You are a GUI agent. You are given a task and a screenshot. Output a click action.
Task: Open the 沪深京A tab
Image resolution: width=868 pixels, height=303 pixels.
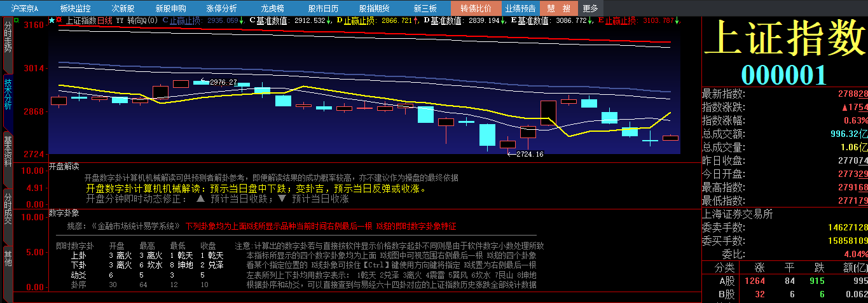pyautogui.click(x=25, y=8)
